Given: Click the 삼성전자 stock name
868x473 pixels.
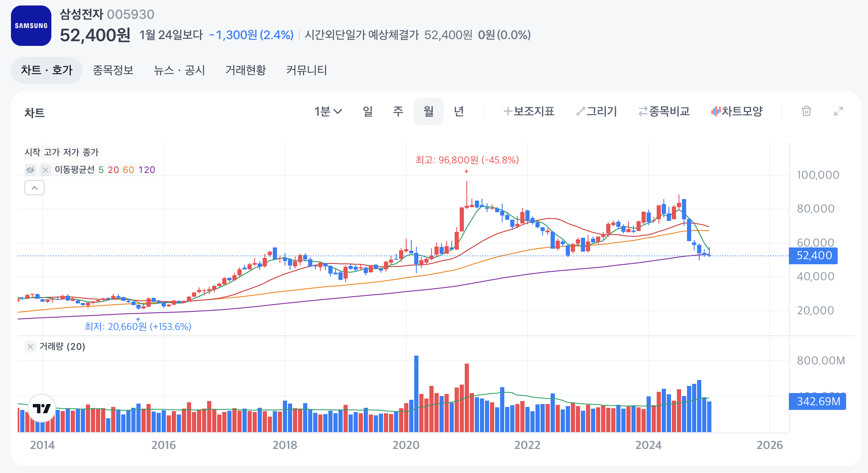Looking at the screenshot, I should point(81,14).
